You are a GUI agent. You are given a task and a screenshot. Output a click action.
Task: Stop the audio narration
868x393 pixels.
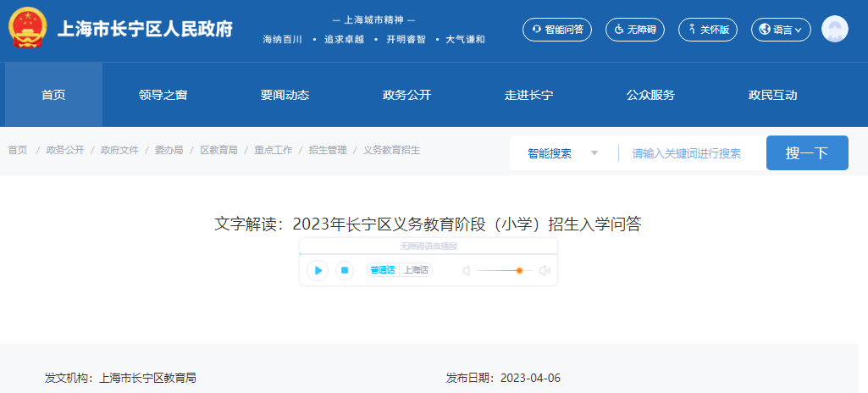click(x=344, y=270)
